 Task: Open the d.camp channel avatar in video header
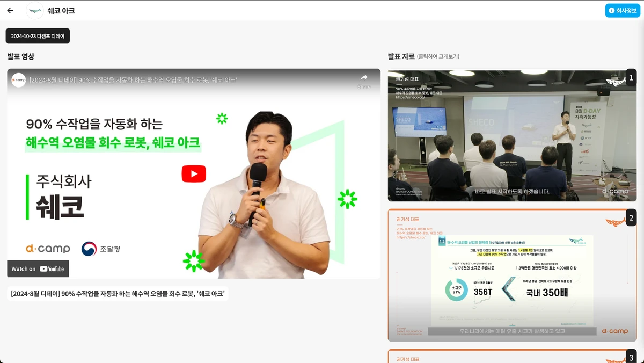(19, 80)
